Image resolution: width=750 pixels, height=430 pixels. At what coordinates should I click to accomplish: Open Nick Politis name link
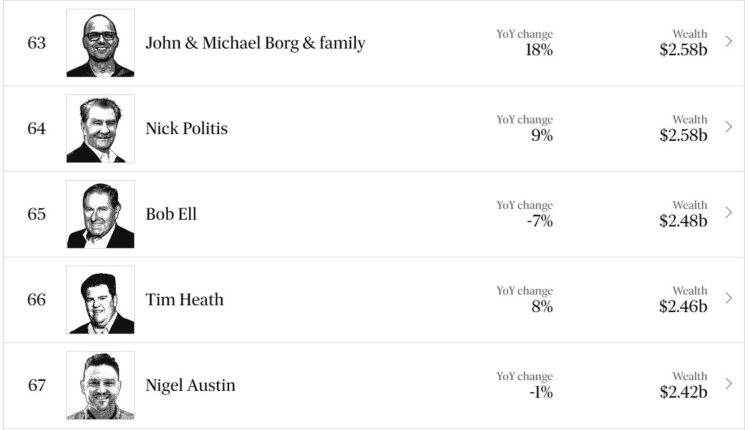point(186,128)
